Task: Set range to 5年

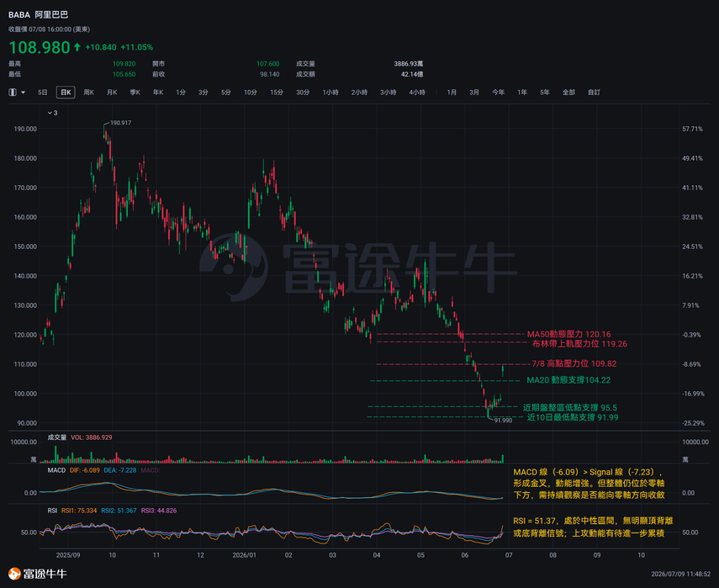Action: (x=545, y=93)
